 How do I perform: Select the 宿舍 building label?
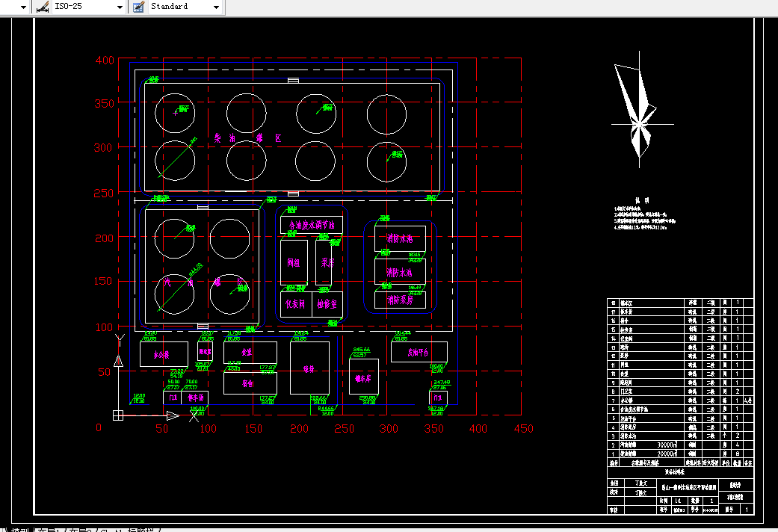248,383
